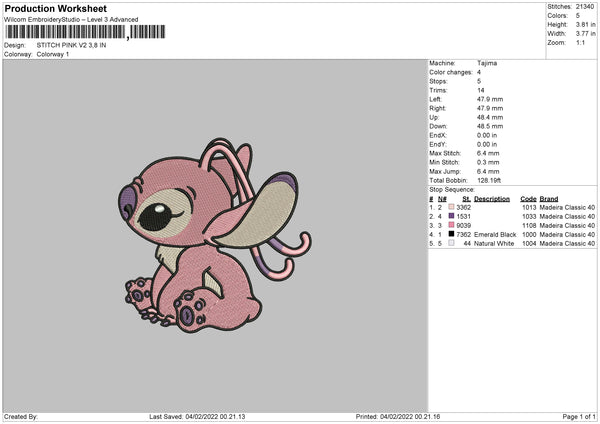Click the 'Emerald Black' description
The image size is (600, 424).
click(495, 235)
